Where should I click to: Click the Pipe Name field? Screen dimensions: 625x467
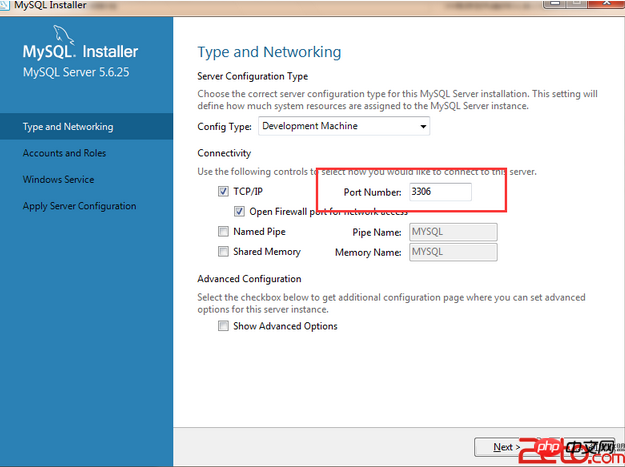click(453, 232)
